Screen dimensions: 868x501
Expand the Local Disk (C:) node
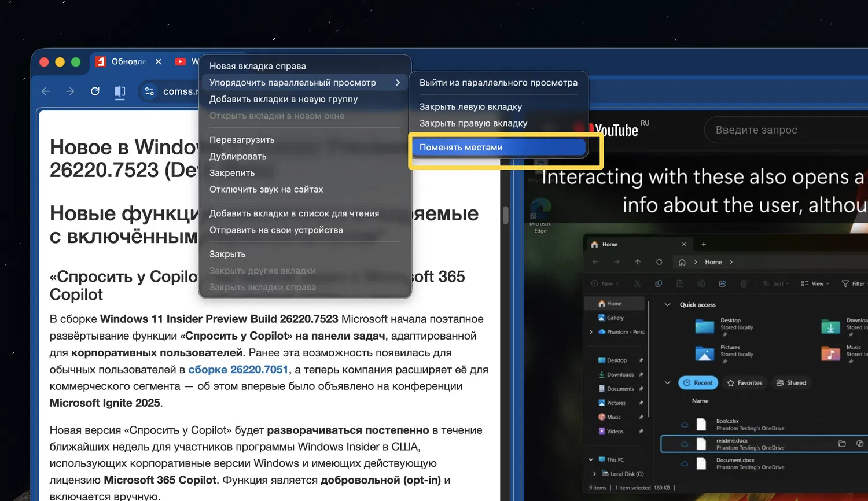594,474
